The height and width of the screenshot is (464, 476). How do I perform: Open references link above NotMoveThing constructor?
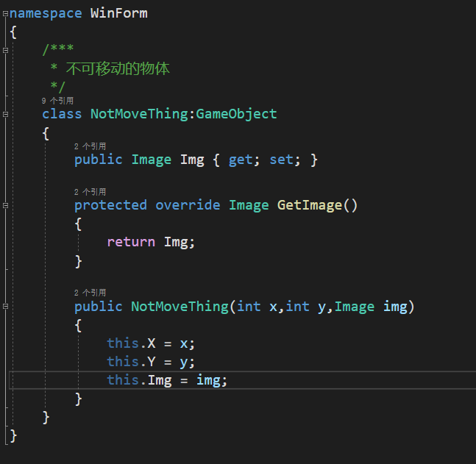click(90, 293)
